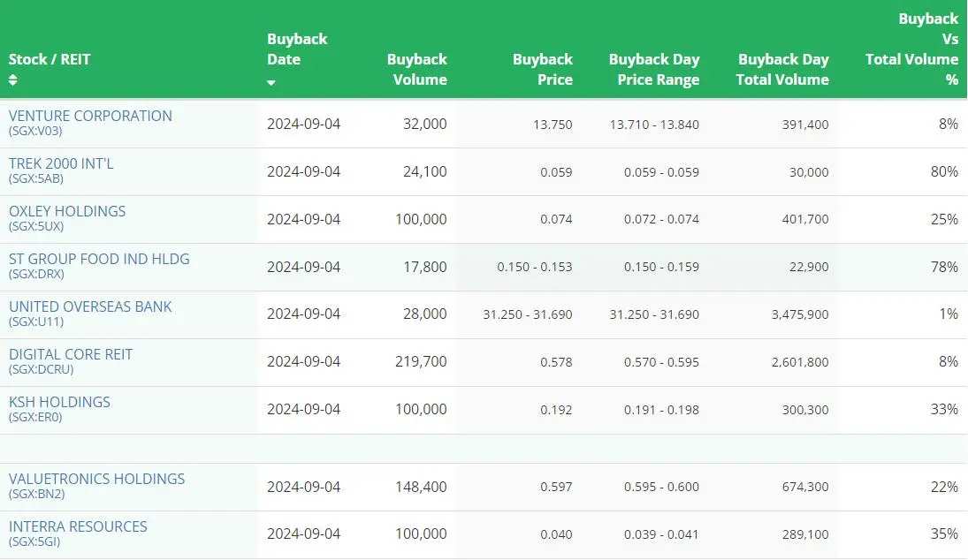
Task: Open UNITED OVERSEAS BANK stock link
Action: pyautogui.click(x=90, y=306)
